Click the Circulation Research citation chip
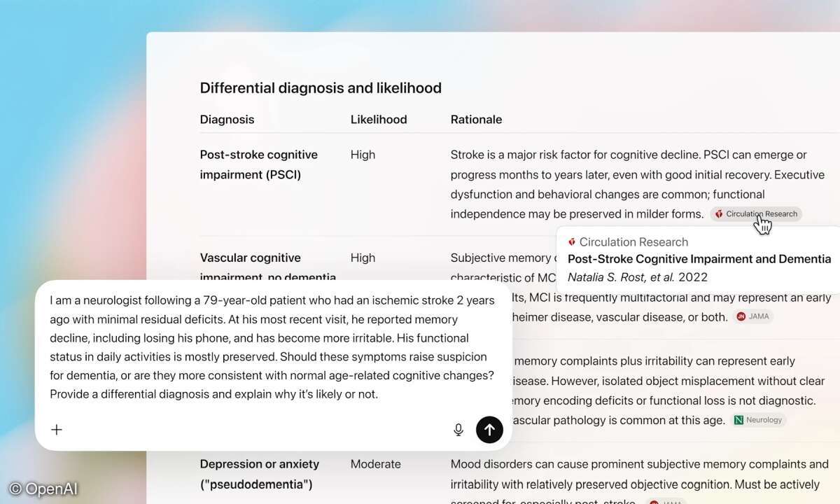 pyautogui.click(x=756, y=214)
